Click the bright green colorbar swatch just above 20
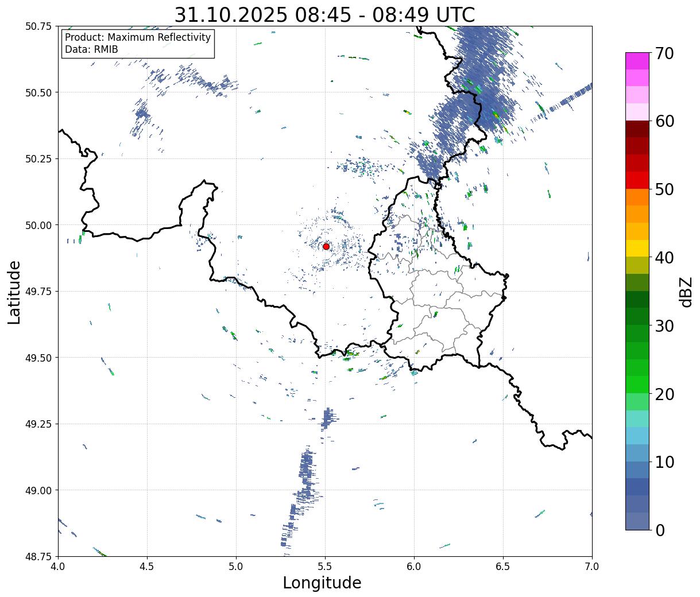The height and width of the screenshot is (597, 700). (x=637, y=385)
